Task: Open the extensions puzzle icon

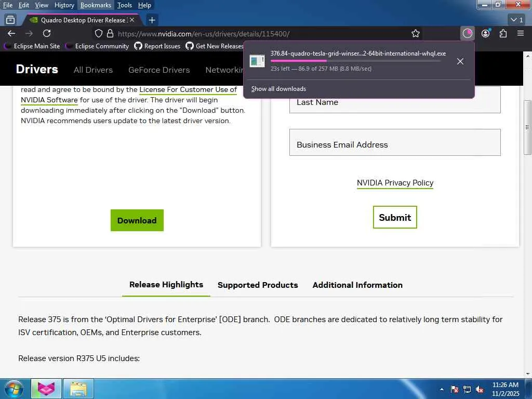Action: coord(503,33)
